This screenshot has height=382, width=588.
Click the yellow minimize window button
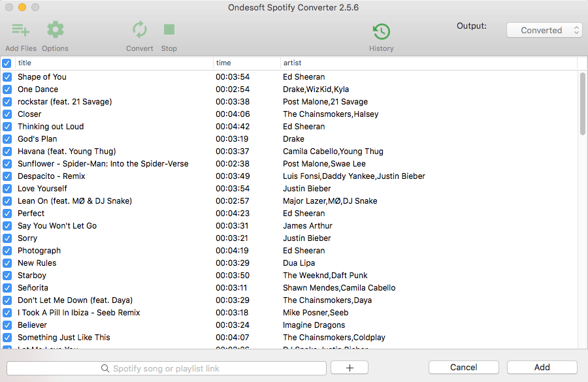point(22,7)
